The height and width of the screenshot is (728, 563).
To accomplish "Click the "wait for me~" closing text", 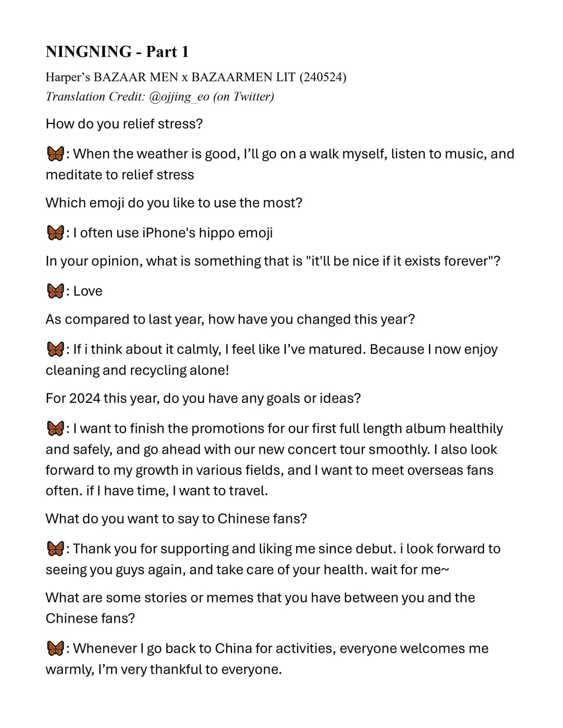I will point(410,570).
